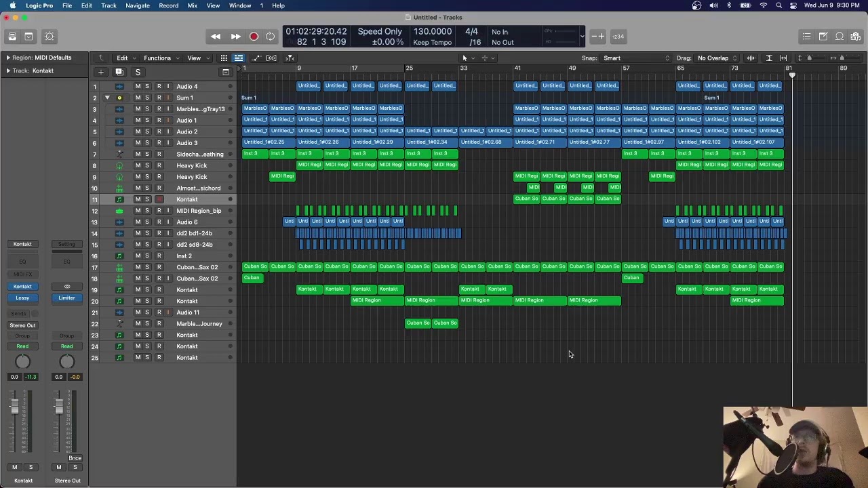Screen dimensions: 868x488
Task: Solo the Stereo Out channel strip
Action: tap(75, 467)
